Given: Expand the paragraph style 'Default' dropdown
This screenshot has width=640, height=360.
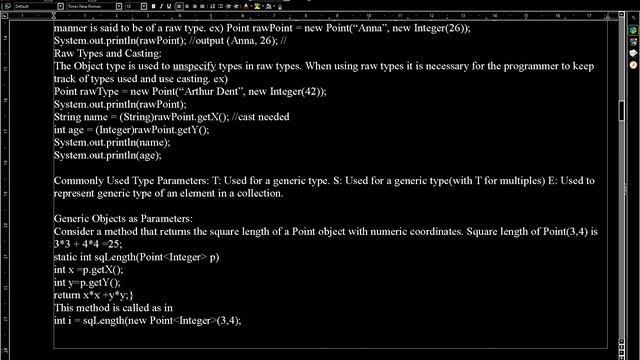Looking at the screenshot, I should 60,6.
